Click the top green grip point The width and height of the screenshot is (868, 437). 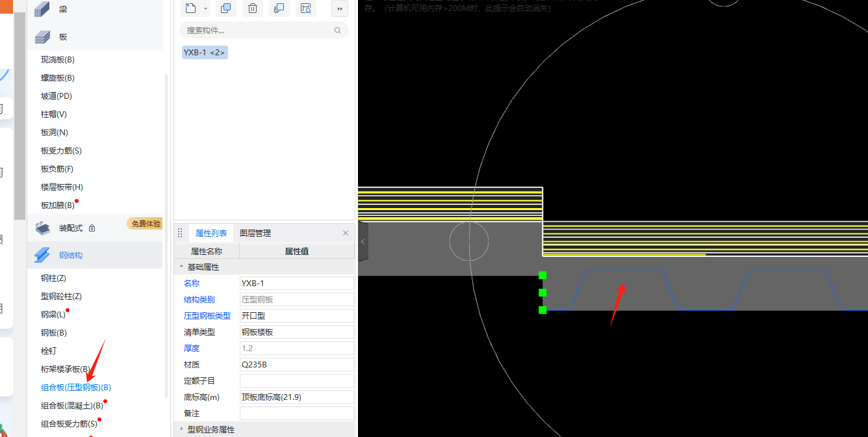(x=542, y=276)
